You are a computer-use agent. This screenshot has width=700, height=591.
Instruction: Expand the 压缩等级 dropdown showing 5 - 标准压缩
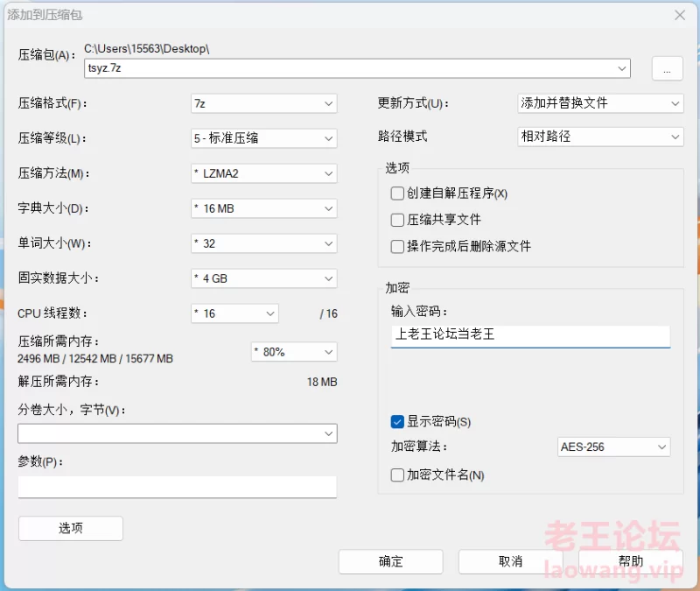tap(264, 138)
